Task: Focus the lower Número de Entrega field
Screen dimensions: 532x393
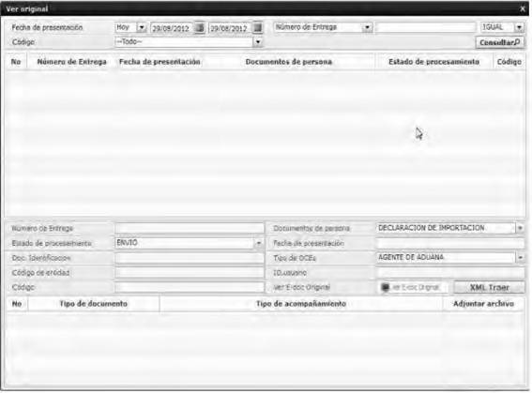Action: point(190,228)
